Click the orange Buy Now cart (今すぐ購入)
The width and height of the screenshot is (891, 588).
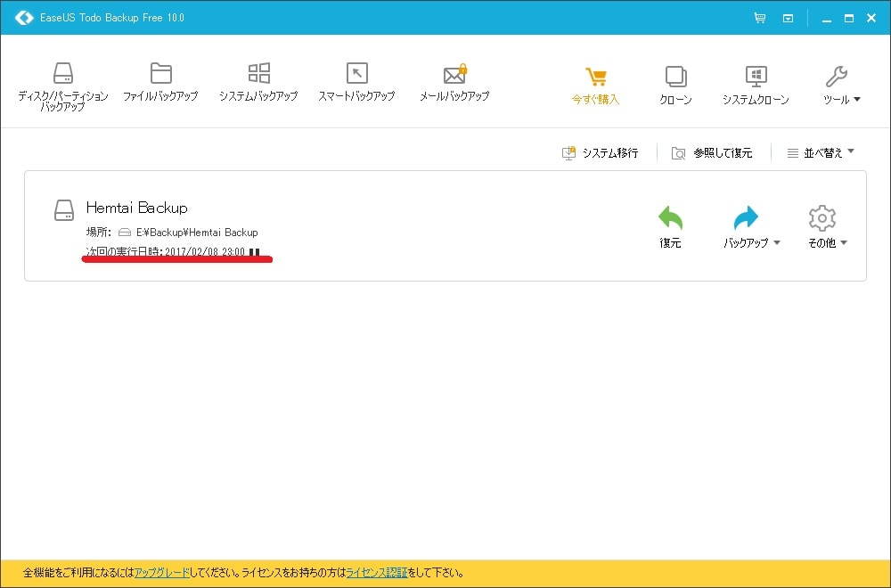click(595, 86)
